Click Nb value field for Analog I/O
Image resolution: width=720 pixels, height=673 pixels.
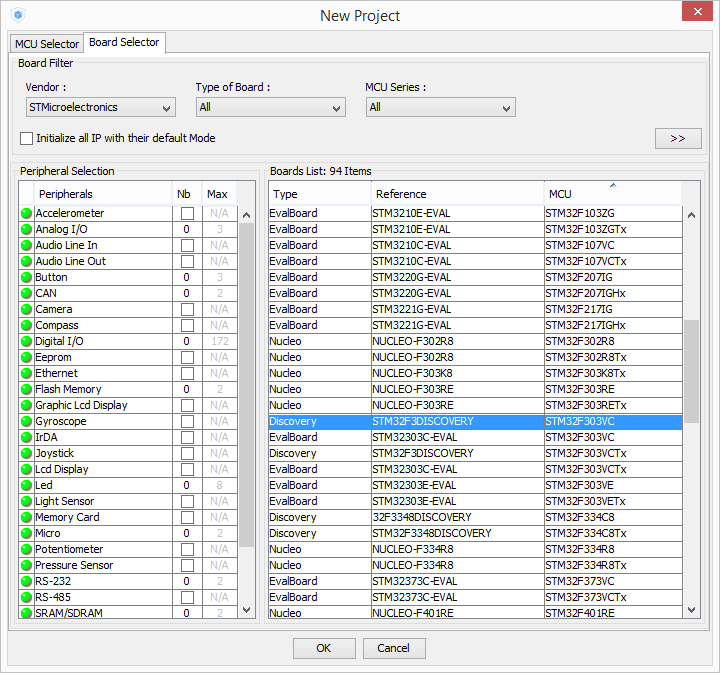pyautogui.click(x=187, y=230)
